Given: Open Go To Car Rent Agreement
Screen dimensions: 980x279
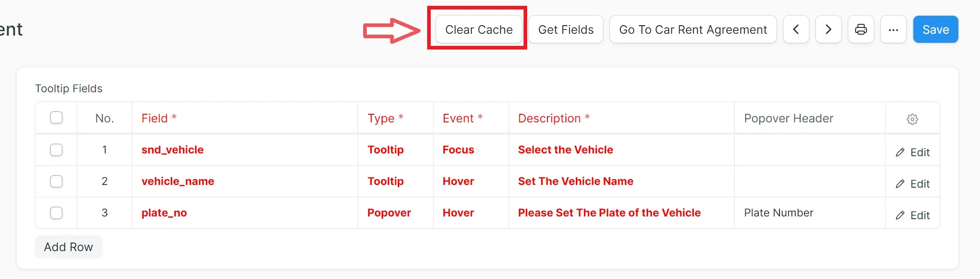Looking at the screenshot, I should pos(693,30).
